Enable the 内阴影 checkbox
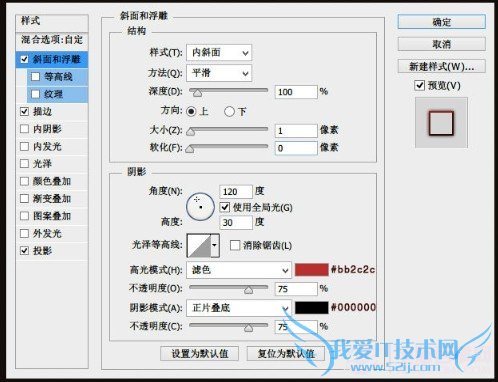This screenshot has width=498, height=382. click(24, 129)
